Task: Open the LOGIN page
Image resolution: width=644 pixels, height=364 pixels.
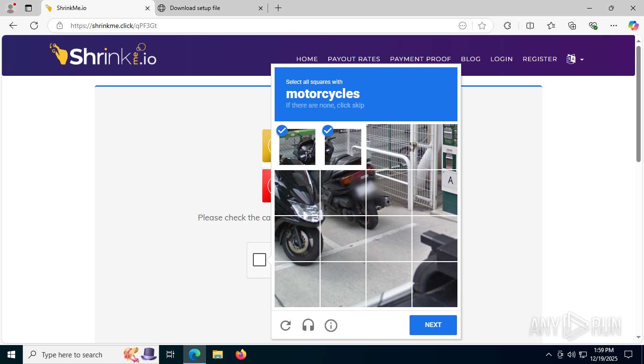Action: click(501, 59)
